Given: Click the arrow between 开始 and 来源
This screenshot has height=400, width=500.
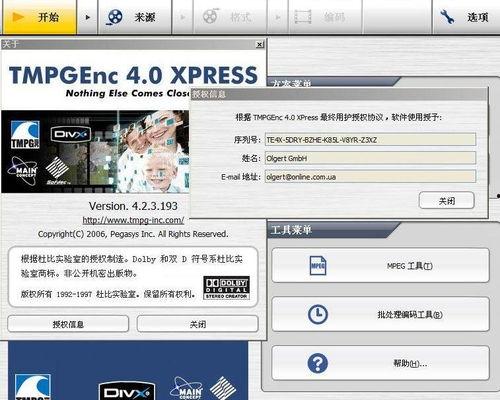Looking at the screenshot, I should click(x=87, y=17).
